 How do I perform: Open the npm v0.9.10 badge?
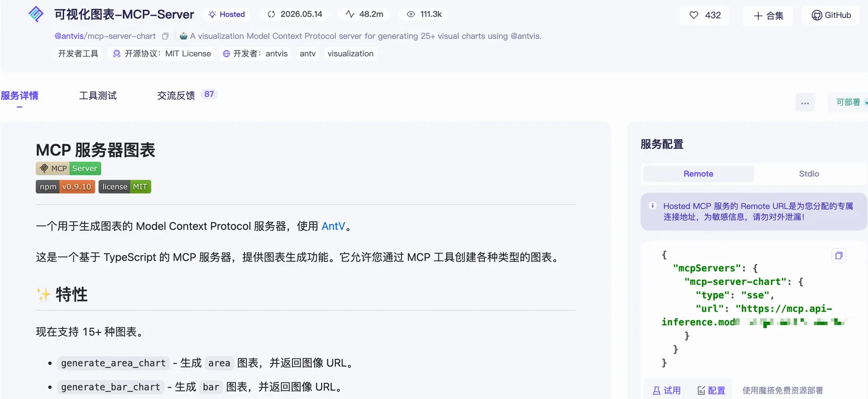coord(66,186)
